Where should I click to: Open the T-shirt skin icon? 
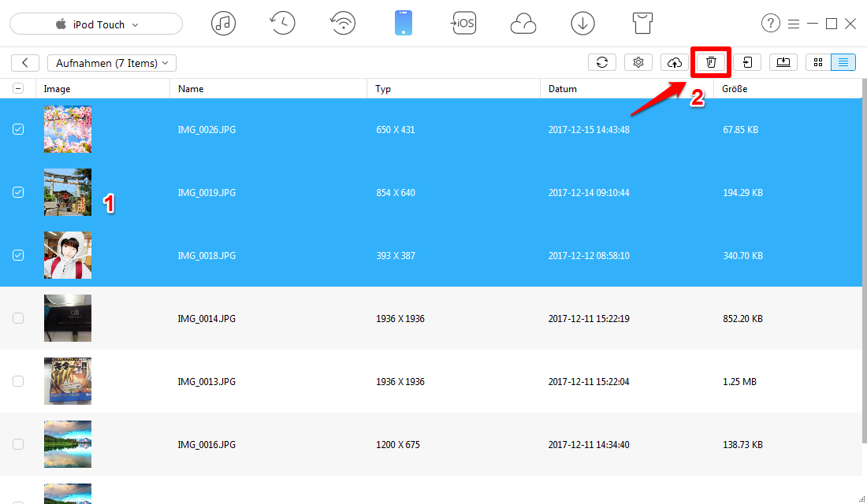[x=642, y=23]
